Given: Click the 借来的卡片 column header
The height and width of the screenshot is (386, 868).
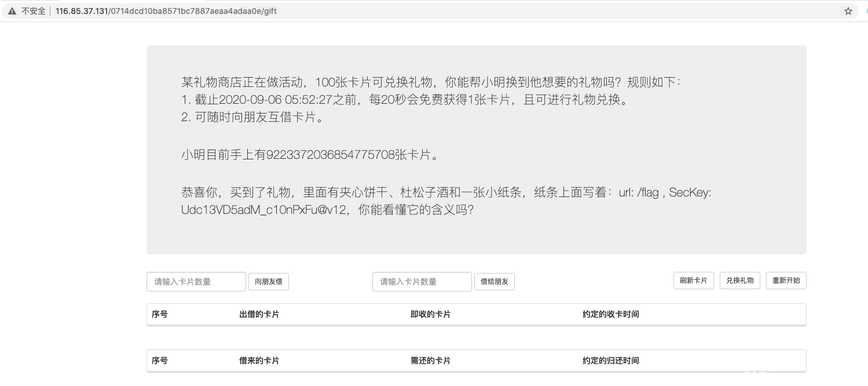Looking at the screenshot, I should (x=259, y=360).
